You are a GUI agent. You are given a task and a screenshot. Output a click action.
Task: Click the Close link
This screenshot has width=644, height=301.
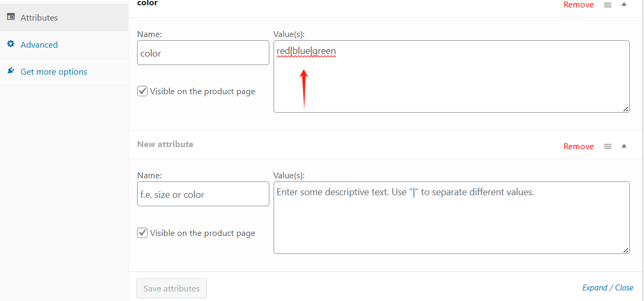624,288
